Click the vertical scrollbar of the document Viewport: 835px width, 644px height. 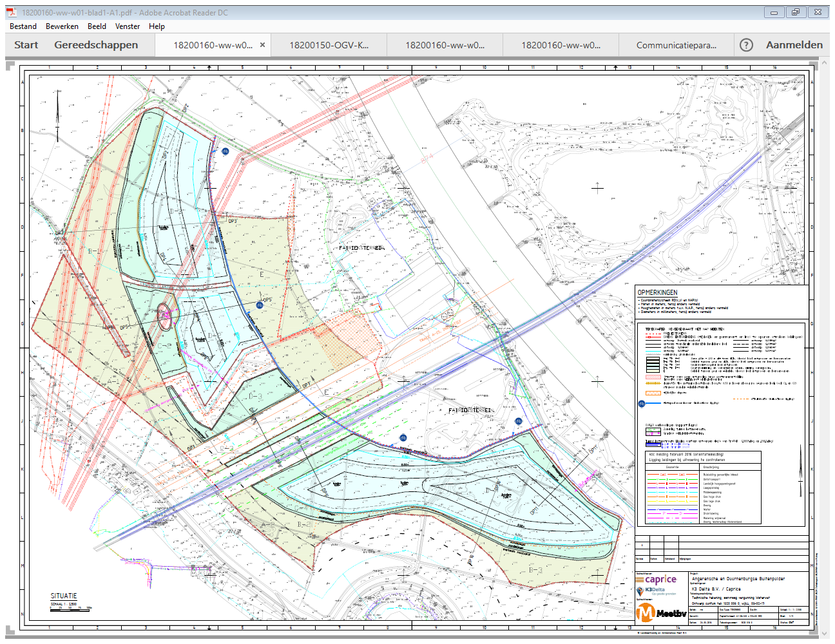coord(823,348)
